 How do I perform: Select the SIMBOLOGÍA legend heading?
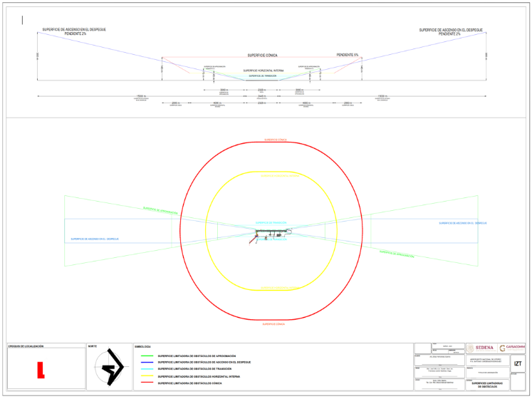point(142,346)
